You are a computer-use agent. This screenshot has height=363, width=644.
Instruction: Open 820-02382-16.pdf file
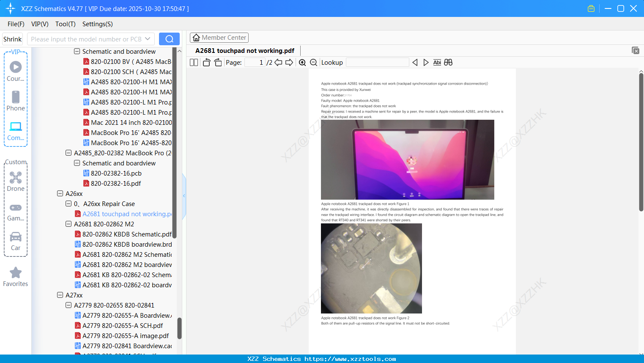coord(112,183)
